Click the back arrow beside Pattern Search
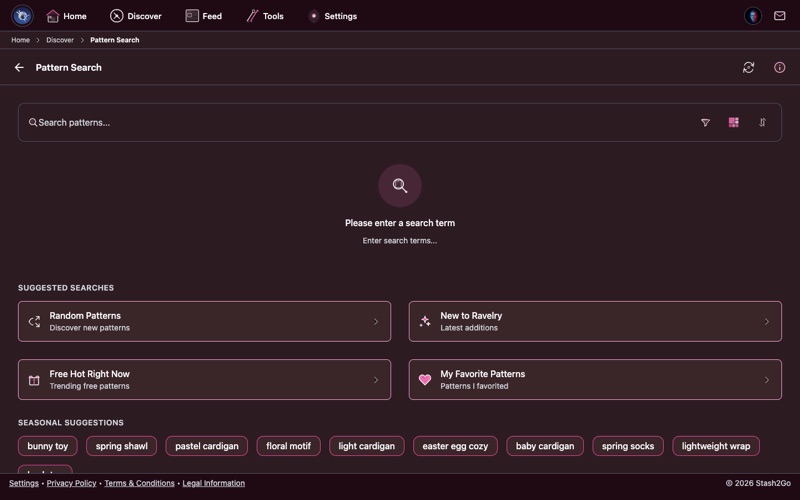 click(19, 67)
